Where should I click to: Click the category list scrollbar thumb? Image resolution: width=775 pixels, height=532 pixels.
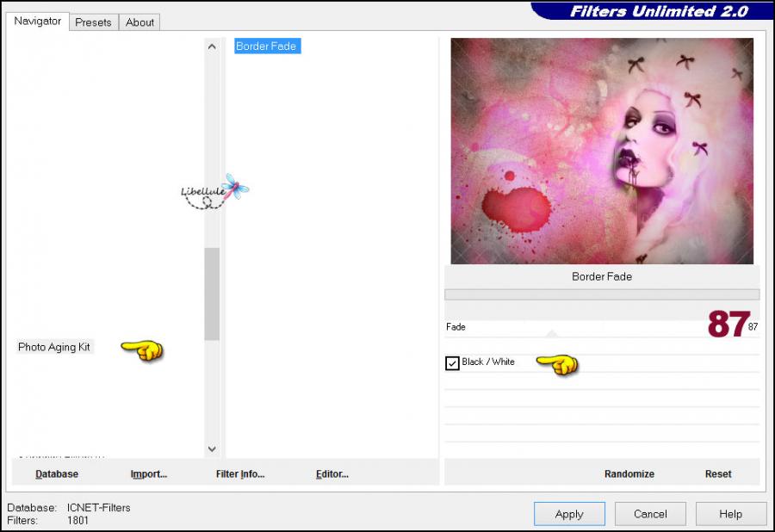[x=212, y=294]
